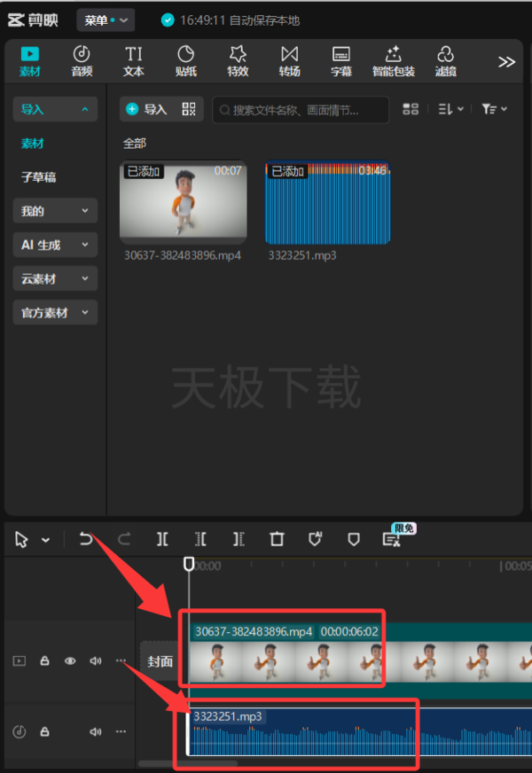Screen dimensions: 532x773
Task: Show more tabs with double-arrow icon
Action: point(506,62)
